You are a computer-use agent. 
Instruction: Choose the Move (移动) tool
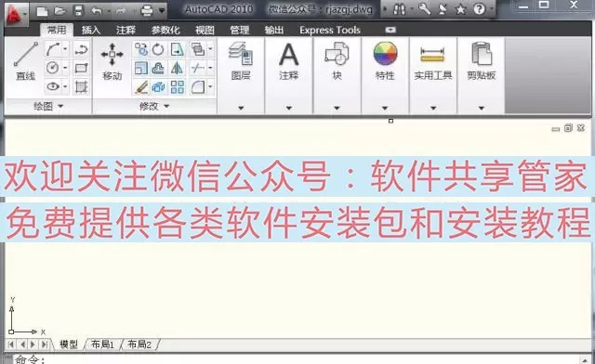112,61
